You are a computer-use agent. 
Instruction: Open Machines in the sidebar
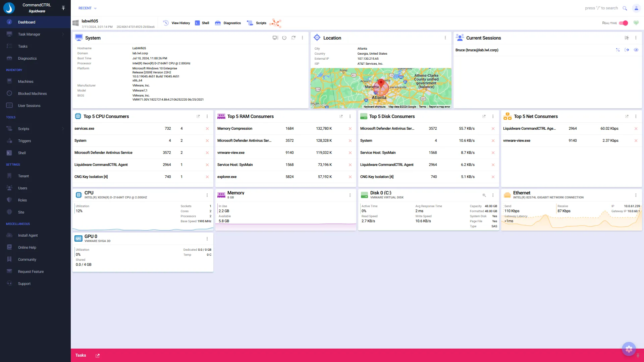35,81
